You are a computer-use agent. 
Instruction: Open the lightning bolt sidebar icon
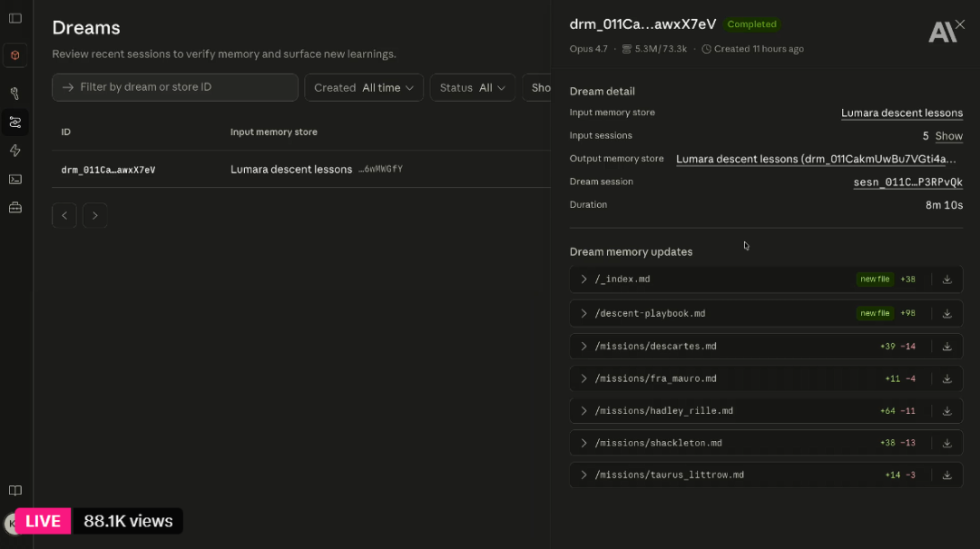[15, 151]
